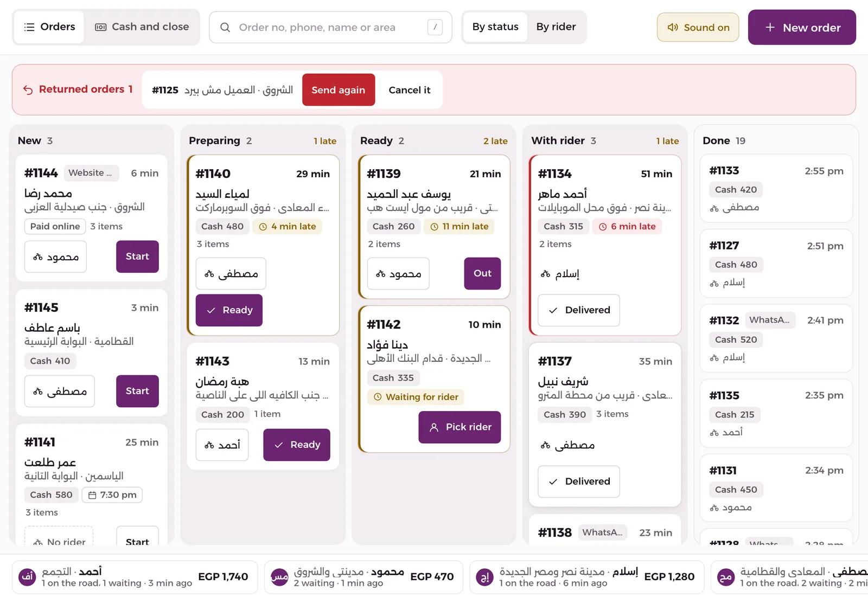Select the By rider view
This screenshot has width=868, height=603.
point(556,27)
